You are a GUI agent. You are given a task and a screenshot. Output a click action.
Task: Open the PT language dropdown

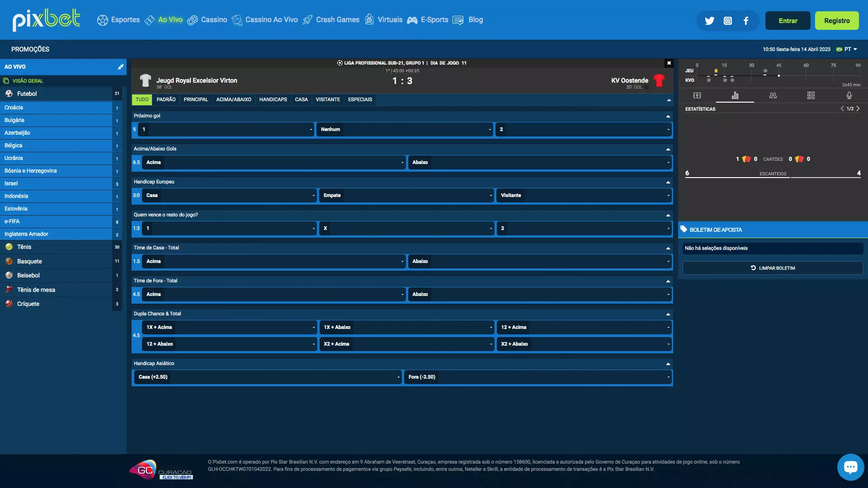[847, 49]
